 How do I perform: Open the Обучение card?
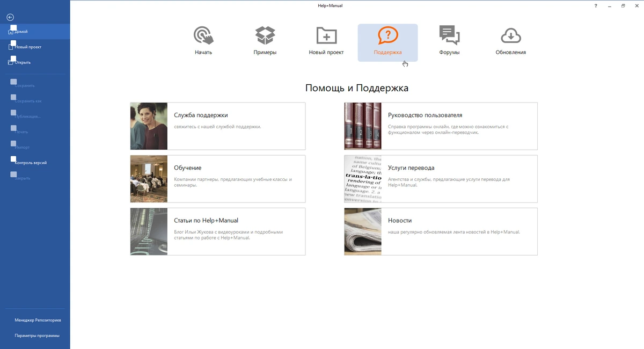[x=218, y=179]
